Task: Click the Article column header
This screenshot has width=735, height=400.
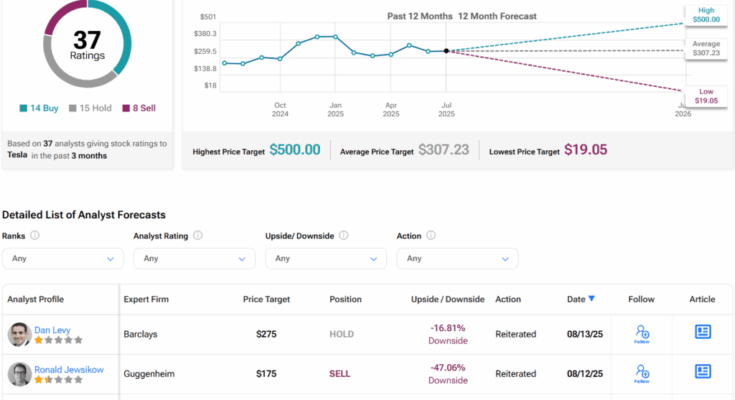Action: [702, 299]
